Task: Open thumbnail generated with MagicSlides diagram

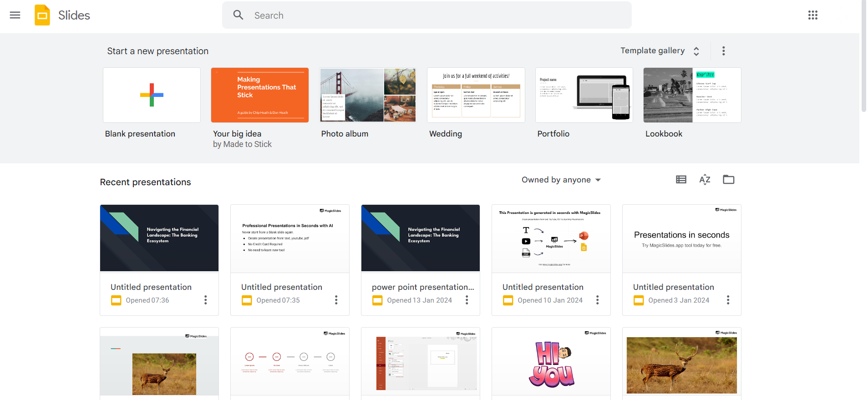Action: [x=551, y=238]
